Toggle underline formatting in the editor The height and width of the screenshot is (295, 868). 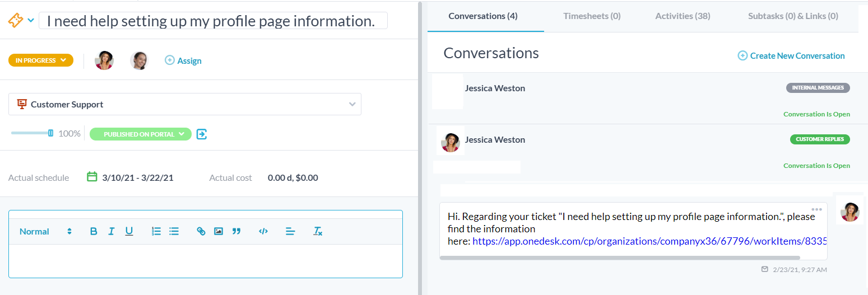[x=129, y=231]
